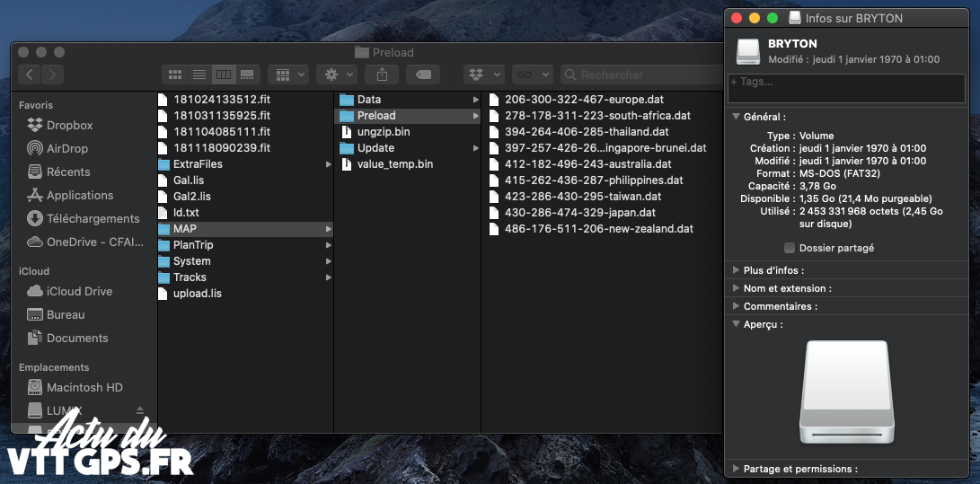Click the Share toolbar button
Screen dimensions: 980x484
click(x=382, y=75)
